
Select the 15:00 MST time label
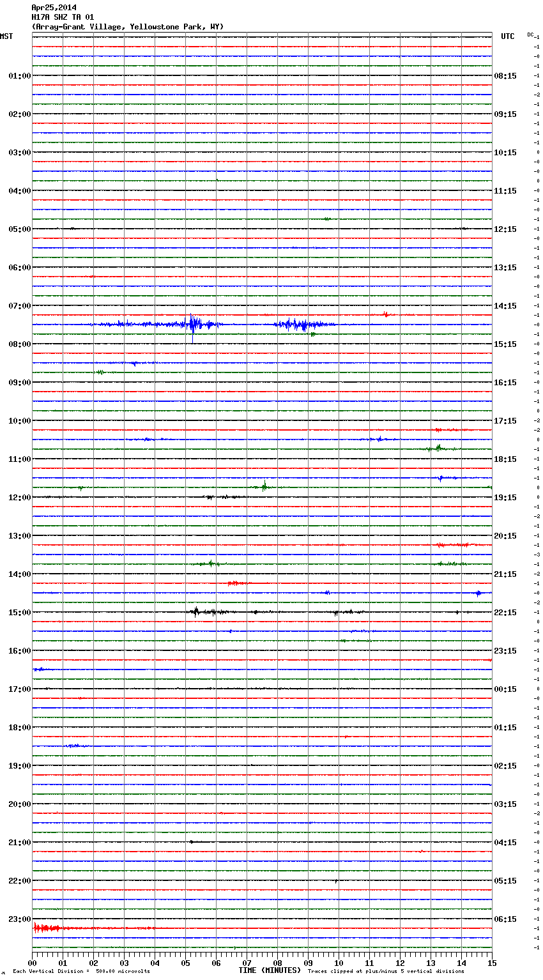click(19, 613)
